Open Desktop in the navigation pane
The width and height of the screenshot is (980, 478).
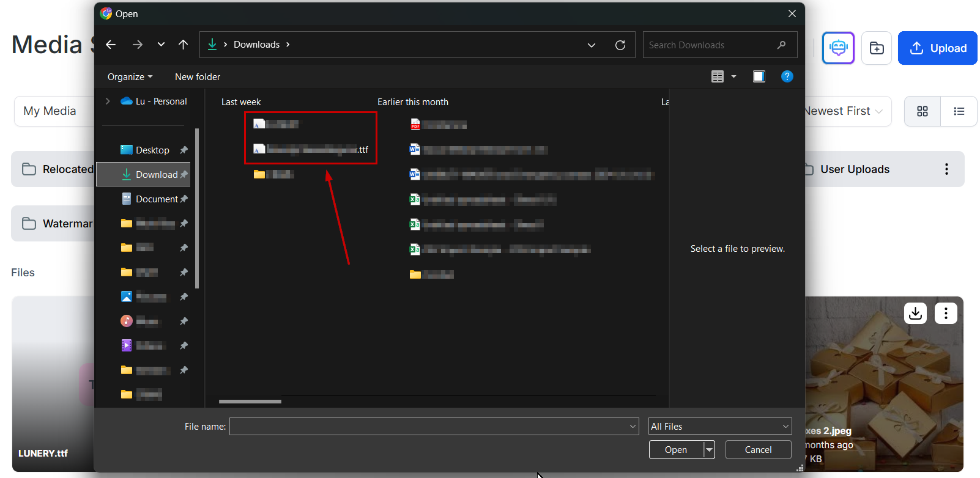[152, 150]
